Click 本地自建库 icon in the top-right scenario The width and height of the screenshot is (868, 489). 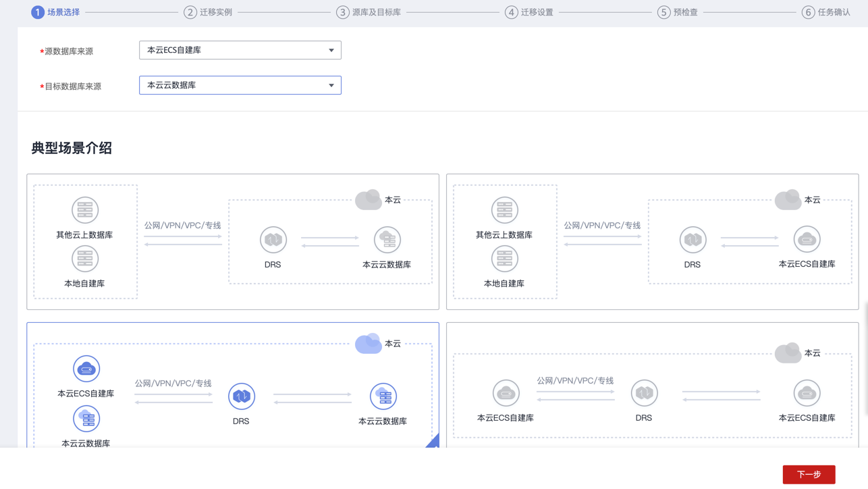[x=504, y=259]
